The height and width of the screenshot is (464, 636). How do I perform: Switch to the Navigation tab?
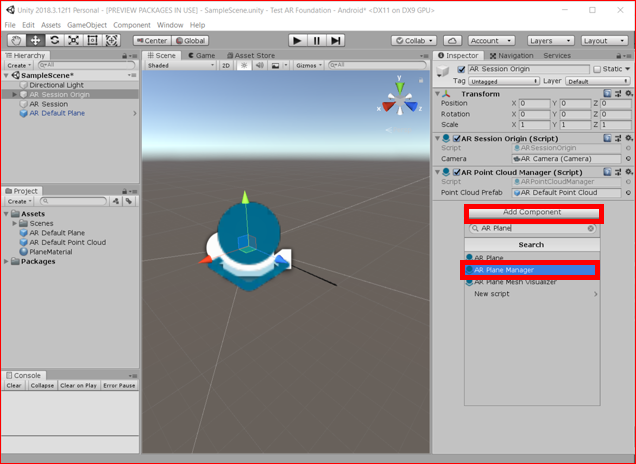pyautogui.click(x=511, y=56)
